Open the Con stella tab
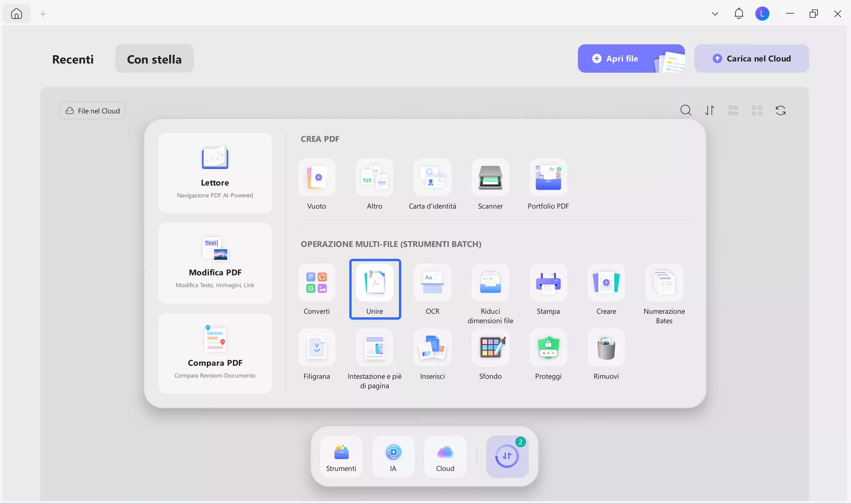 pyautogui.click(x=154, y=59)
